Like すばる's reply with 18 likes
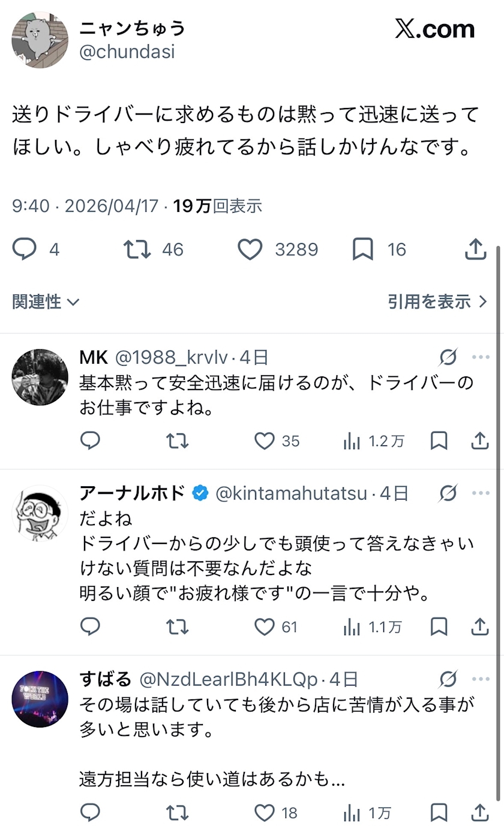 coord(264,813)
